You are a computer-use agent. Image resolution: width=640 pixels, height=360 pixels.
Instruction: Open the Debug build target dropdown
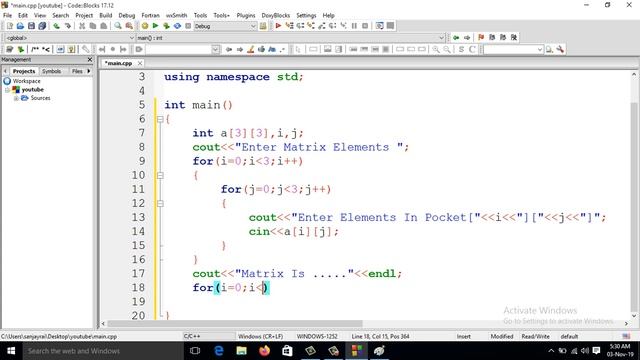tap(225, 26)
